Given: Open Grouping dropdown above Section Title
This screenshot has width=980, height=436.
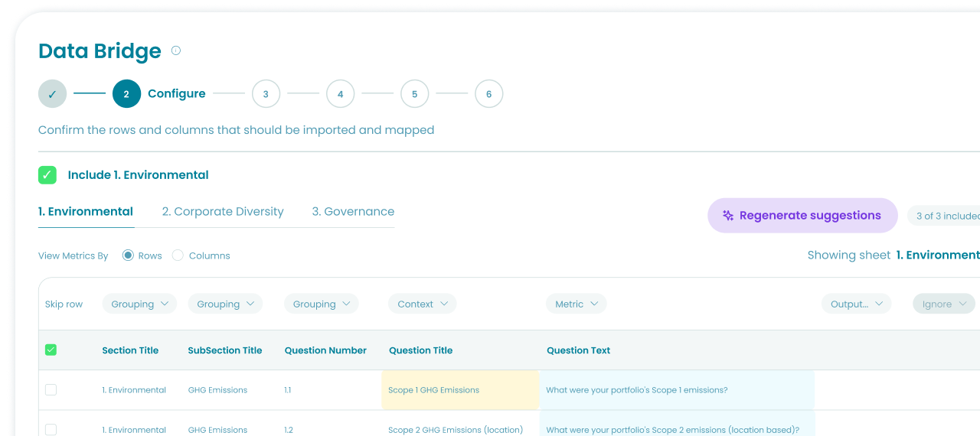Looking at the screenshot, I should tap(139, 304).
